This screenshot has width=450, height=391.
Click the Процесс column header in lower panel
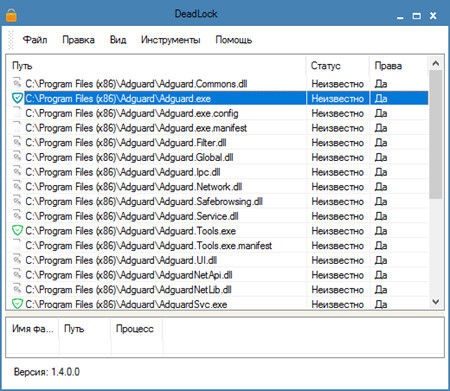click(x=137, y=329)
